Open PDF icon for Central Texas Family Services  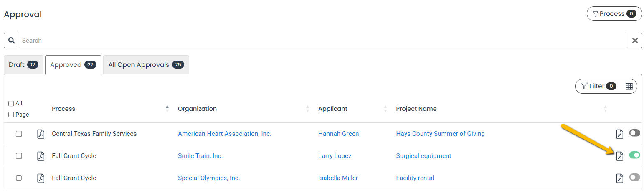point(41,134)
